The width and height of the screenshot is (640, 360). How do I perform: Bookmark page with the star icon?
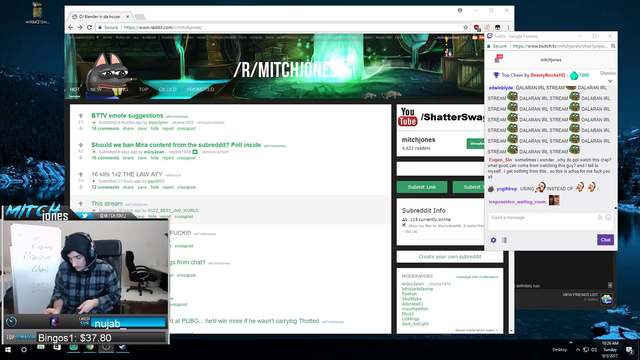coord(465,27)
